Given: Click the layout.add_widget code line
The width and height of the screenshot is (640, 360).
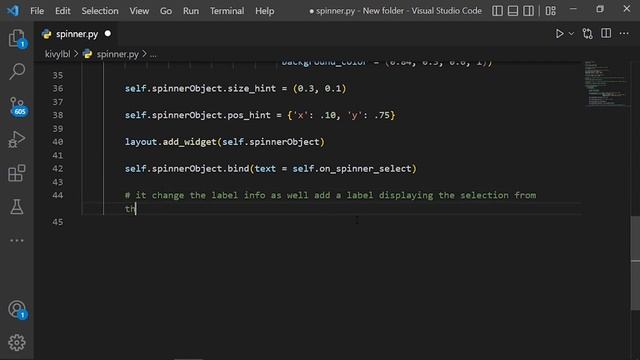Looking at the screenshot, I should tap(224, 142).
